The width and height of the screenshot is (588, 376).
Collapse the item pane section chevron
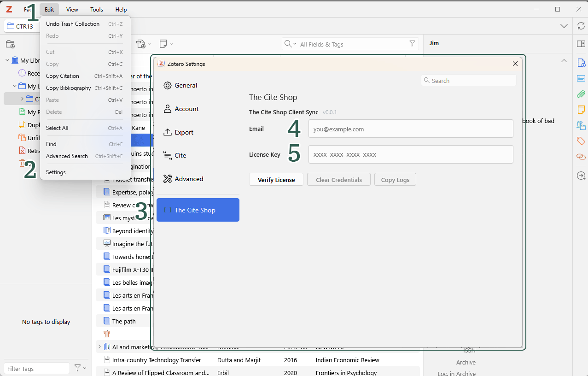tap(564, 61)
